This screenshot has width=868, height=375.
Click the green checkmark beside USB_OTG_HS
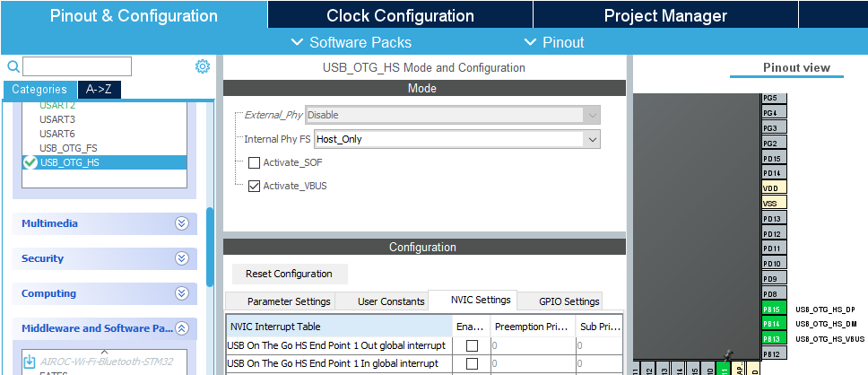(30, 162)
